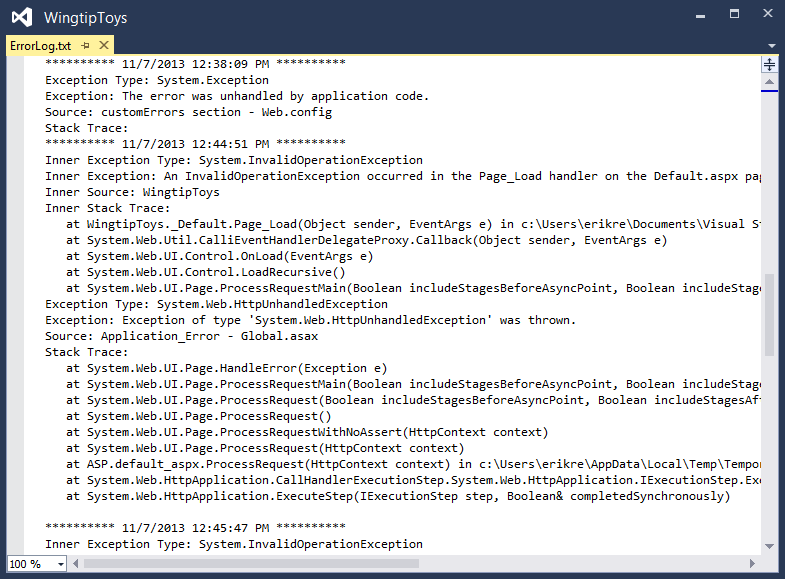Viewport: 785px width, 579px height.
Task: Click the vertical scrollbar up arrow
Action: click(x=769, y=82)
